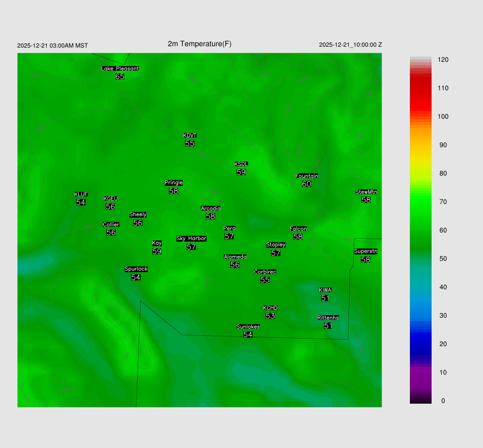Click the KLUF station label
This screenshot has width=483, height=448.
(x=81, y=194)
